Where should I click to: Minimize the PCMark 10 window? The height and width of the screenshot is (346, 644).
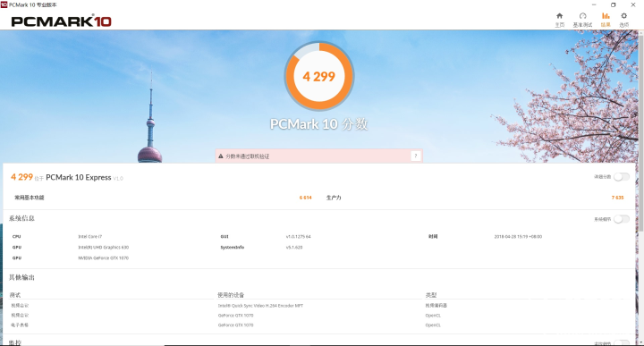pos(594,5)
